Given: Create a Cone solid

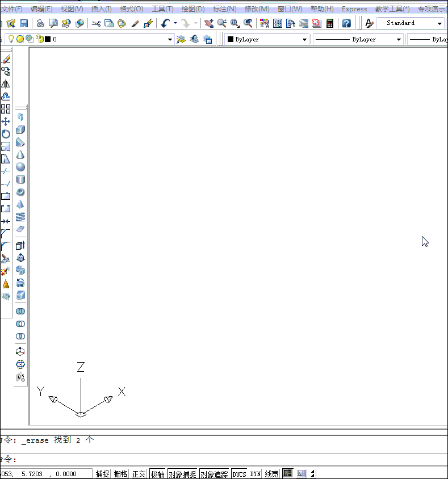Looking at the screenshot, I should (x=20, y=154).
